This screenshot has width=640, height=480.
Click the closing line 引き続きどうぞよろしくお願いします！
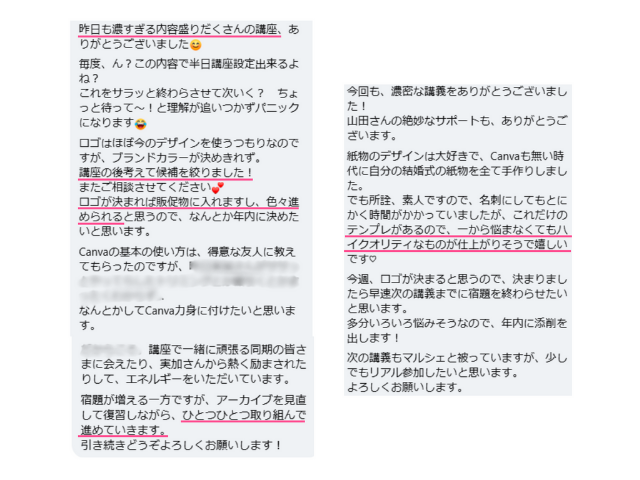(x=181, y=445)
